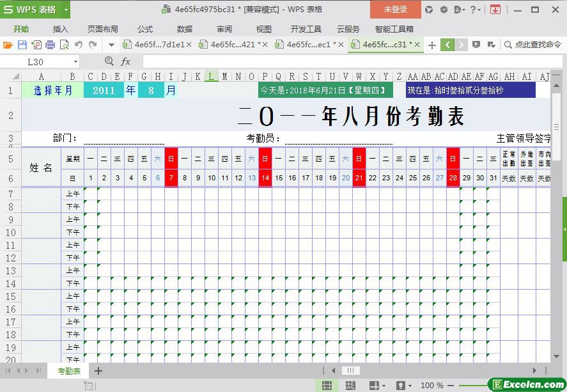567x392 pixels.
Task: Open the 公式 ribbon tab
Action: 145,29
